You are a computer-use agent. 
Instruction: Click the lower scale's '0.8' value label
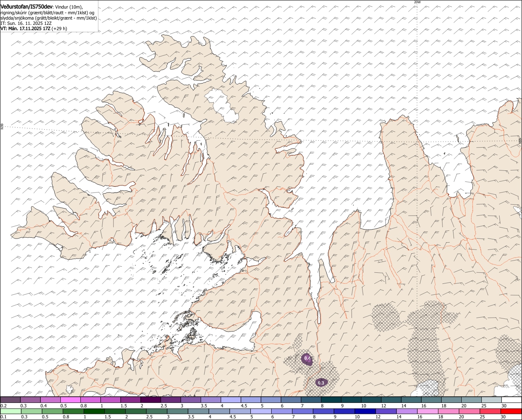(x=66, y=417)
